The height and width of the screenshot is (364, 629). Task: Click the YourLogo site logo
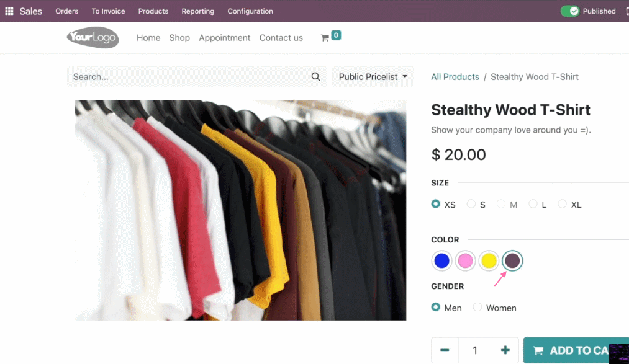point(93,38)
